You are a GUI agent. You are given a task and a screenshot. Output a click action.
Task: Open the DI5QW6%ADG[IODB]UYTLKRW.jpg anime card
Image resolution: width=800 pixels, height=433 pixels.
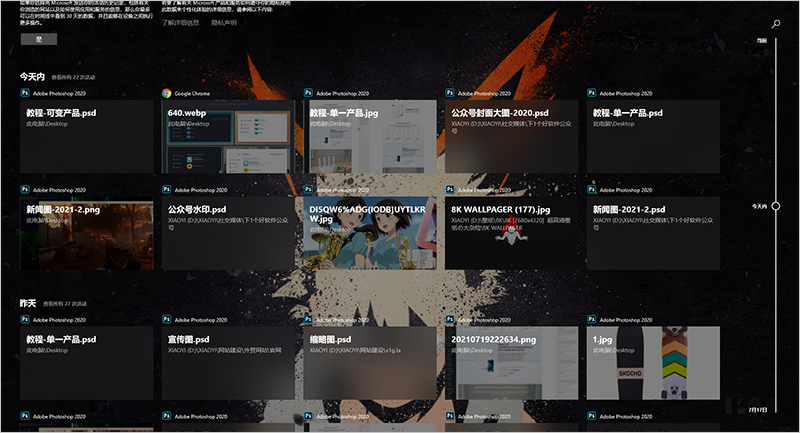(x=370, y=233)
